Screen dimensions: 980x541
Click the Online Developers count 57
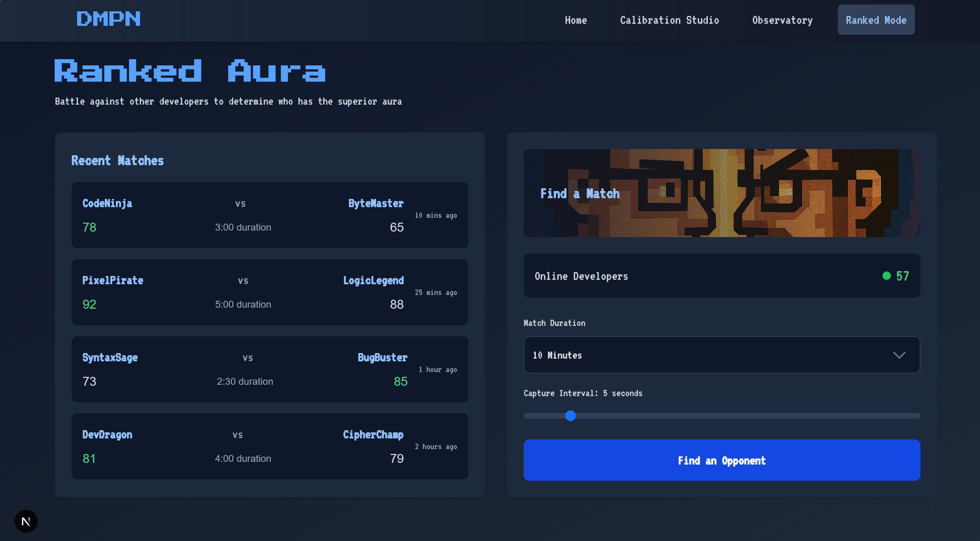[x=903, y=276]
